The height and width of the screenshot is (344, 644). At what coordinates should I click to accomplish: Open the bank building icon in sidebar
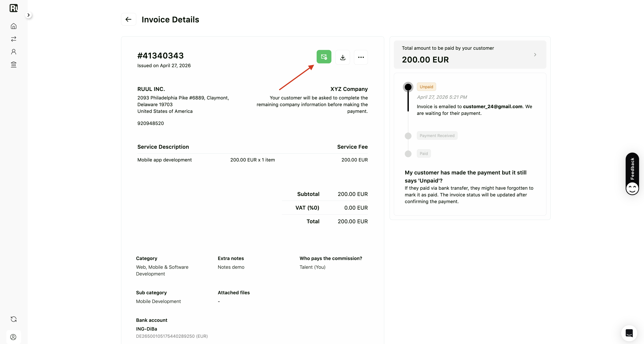point(14,64)
